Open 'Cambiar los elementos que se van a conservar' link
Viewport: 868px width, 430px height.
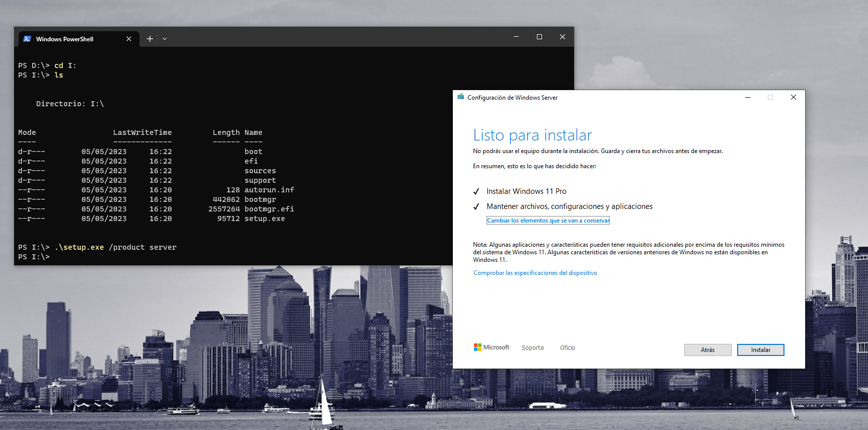click(548, 221)
